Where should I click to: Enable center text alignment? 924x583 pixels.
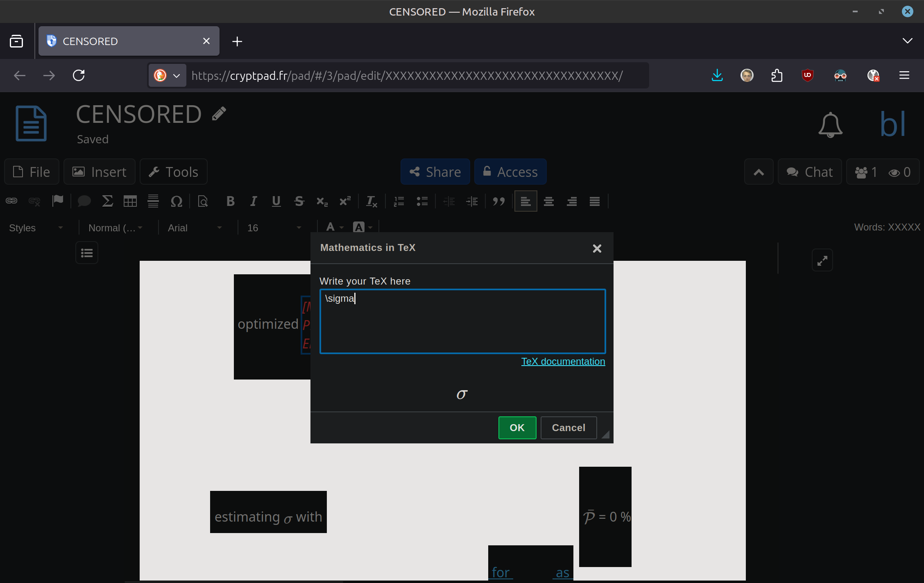tap(548, 201)
